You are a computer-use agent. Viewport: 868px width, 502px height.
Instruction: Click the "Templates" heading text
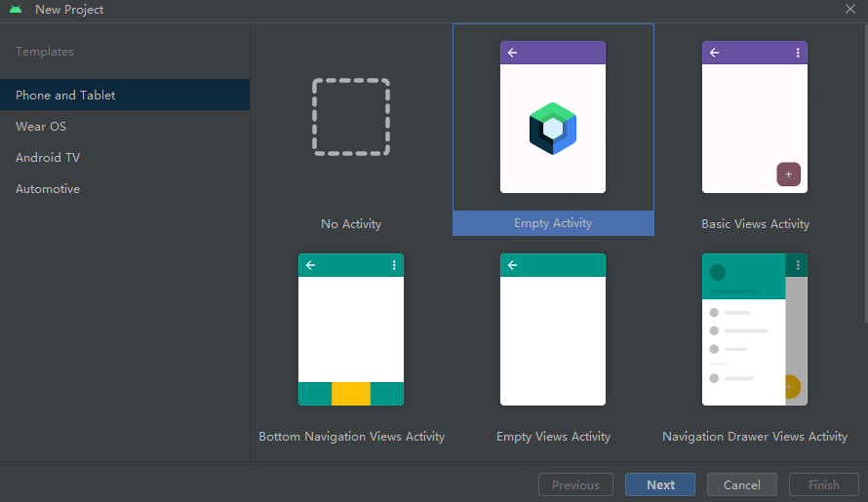44,52
